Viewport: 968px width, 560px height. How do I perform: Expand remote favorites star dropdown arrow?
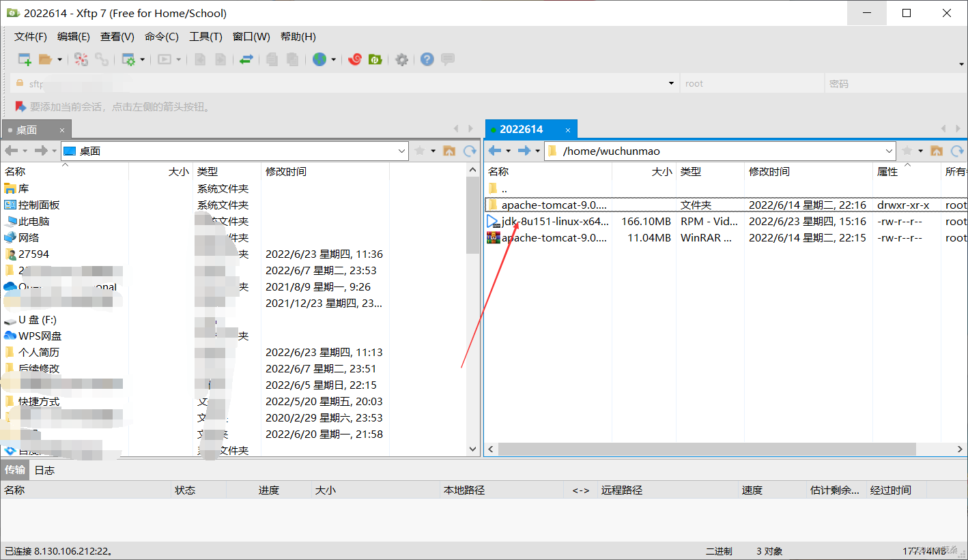[x=920, y=151]
